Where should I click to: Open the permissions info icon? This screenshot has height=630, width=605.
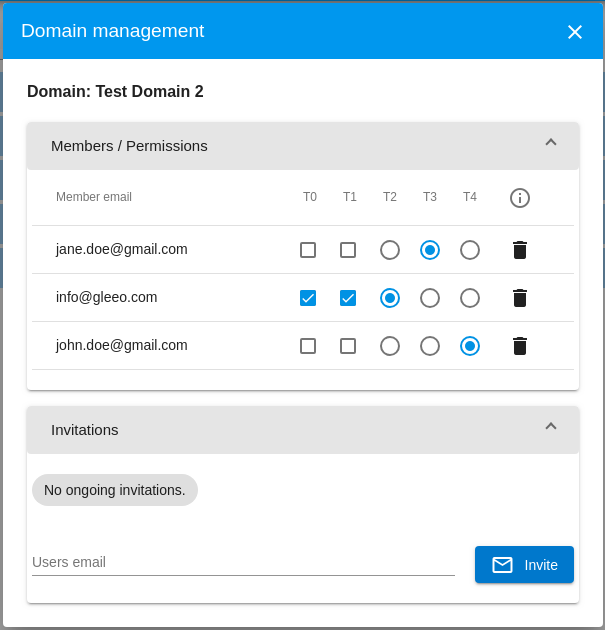tap(520, 198)
